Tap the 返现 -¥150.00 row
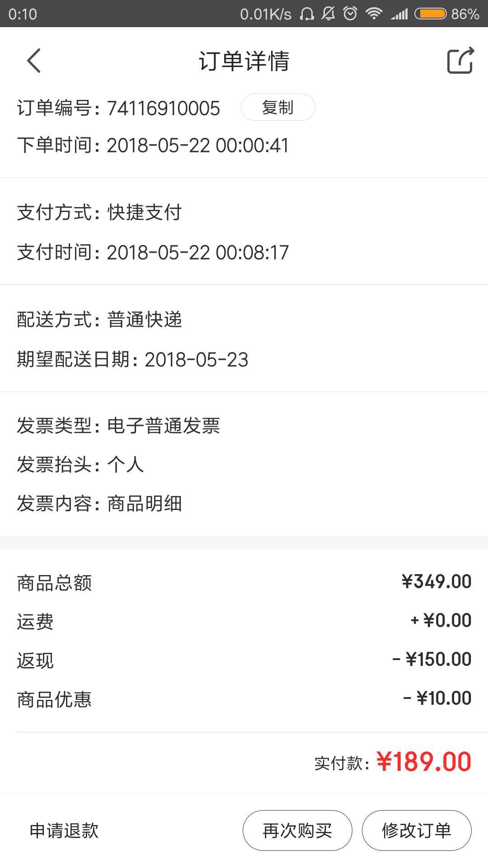Viewport: 488px width, 868px height. coord(244,660)
